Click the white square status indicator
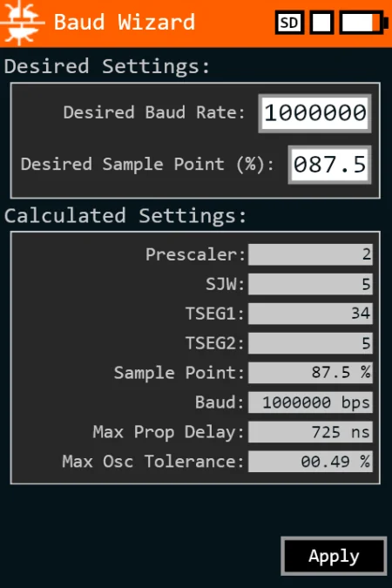 click(321, 23)
